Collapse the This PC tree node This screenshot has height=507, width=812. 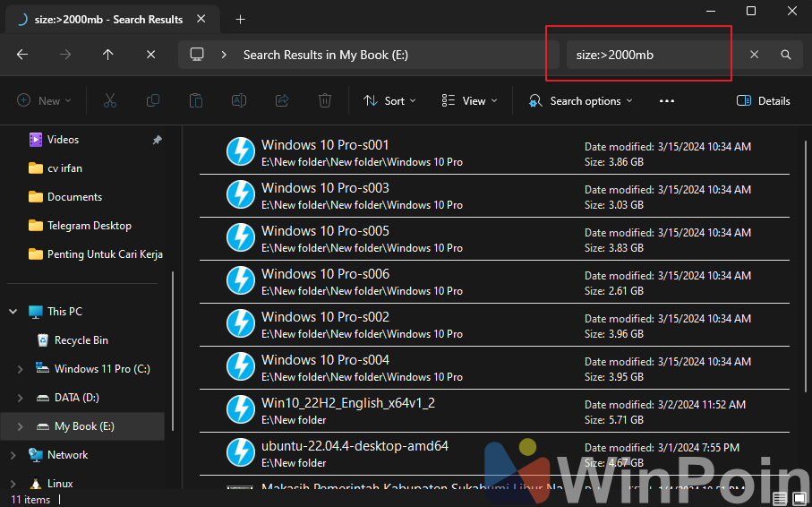(13, 312)
